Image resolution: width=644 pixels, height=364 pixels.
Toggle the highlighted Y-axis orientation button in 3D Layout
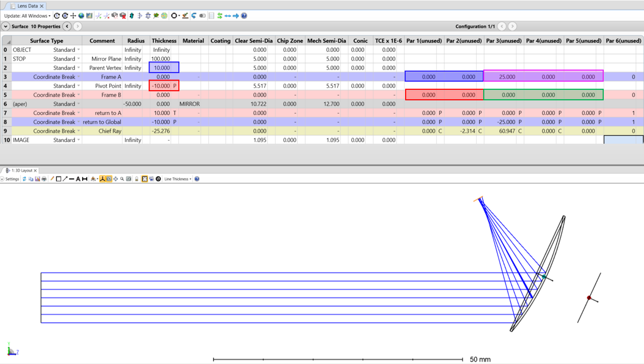pyautogui.click(x=102, y=179)
